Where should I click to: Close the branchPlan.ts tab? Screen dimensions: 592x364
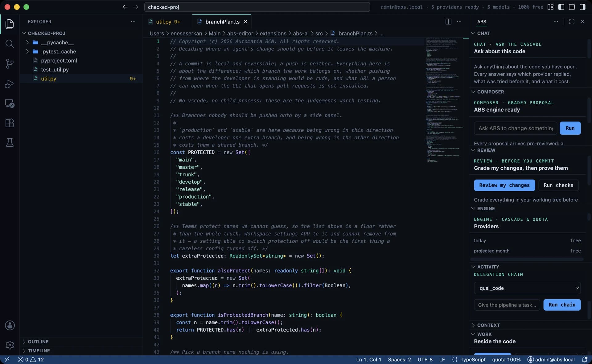pos(245,22)
